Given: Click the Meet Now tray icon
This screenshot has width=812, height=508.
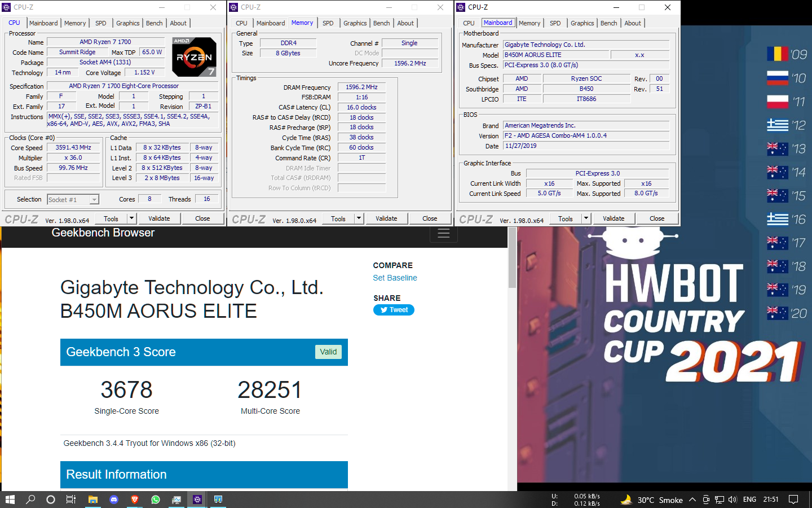Looking at the screenshot, I should tap(705, 500).
